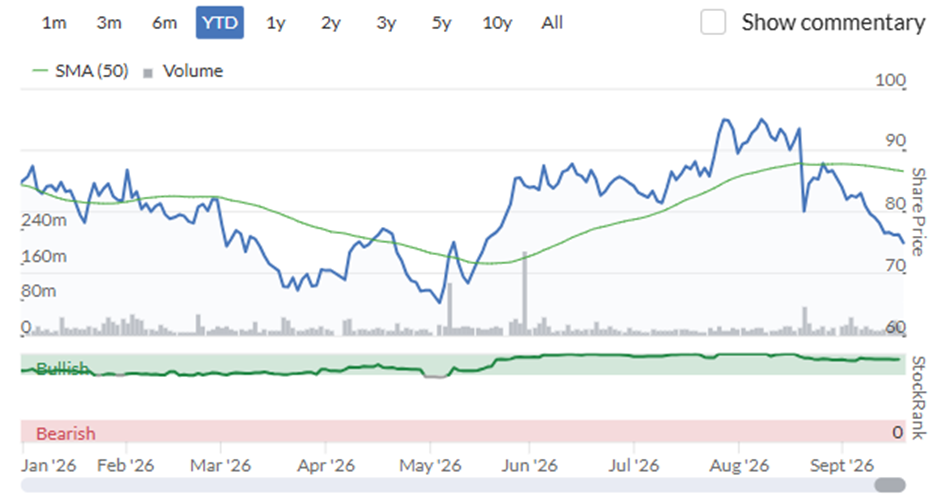The image size is (940, 503).
Task: Click the Jan '26 axis label
Action: click(x=49, y=465)
